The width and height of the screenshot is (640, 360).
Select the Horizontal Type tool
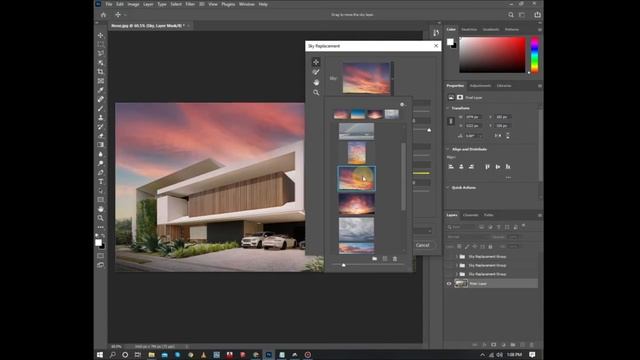pos(100,181)
